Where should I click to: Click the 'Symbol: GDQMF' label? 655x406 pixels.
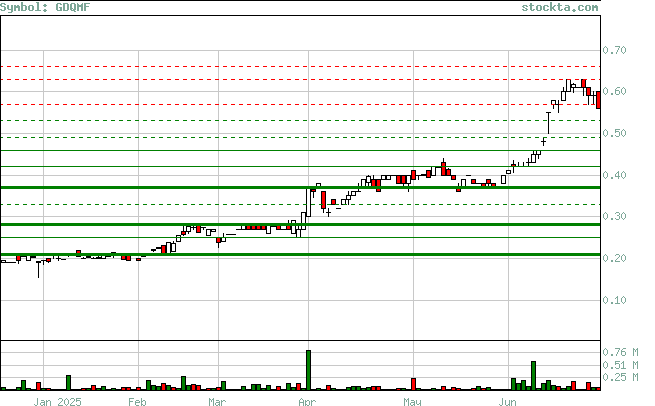tap(45, 7)
